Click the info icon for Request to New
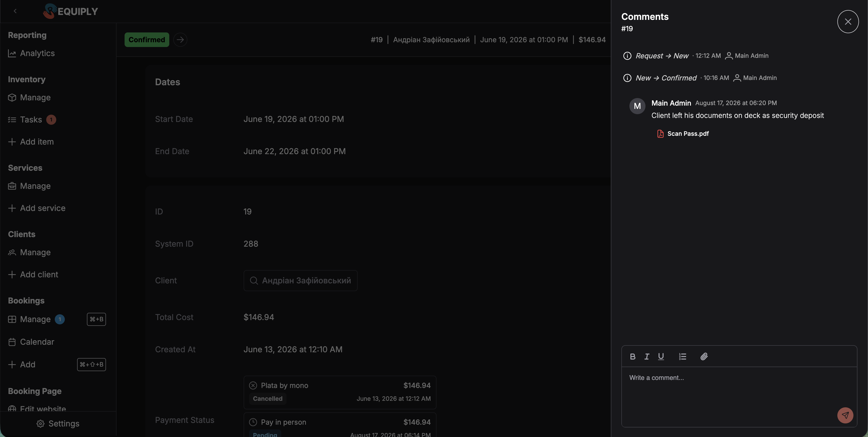This screenshot has height=437, width=868. 627,56
